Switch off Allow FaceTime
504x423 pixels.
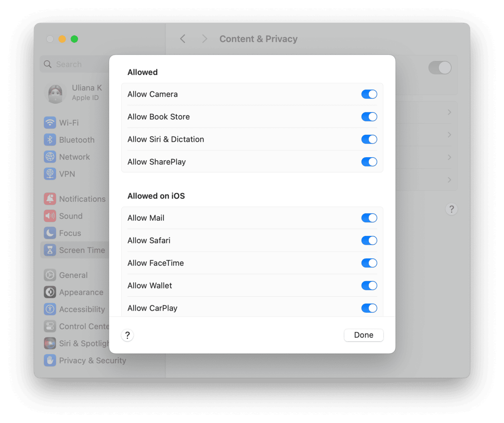point(369,263)
